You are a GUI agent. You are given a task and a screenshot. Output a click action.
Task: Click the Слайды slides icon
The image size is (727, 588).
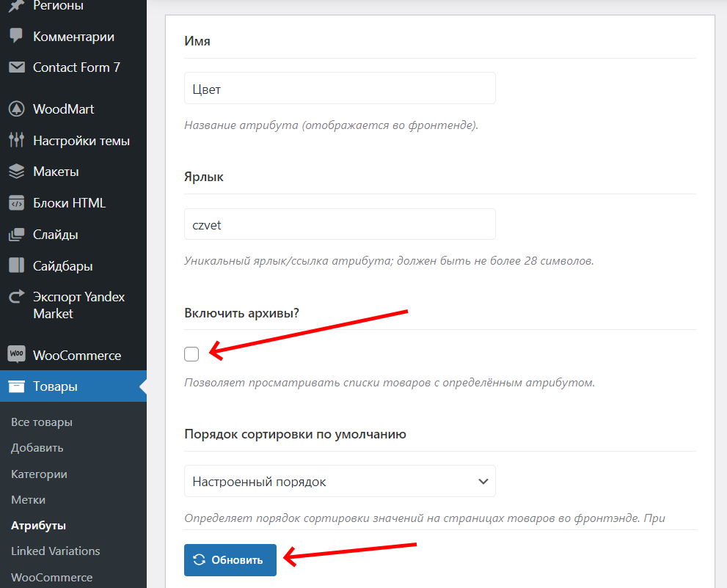16,234
